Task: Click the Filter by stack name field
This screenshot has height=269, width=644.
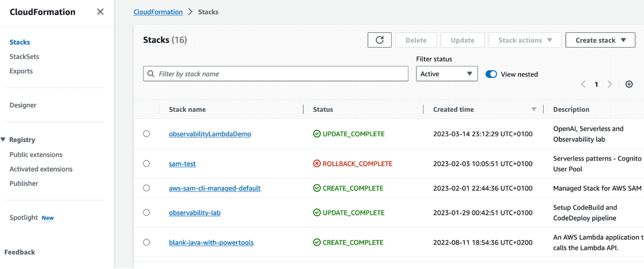Action: coord(279,74)
